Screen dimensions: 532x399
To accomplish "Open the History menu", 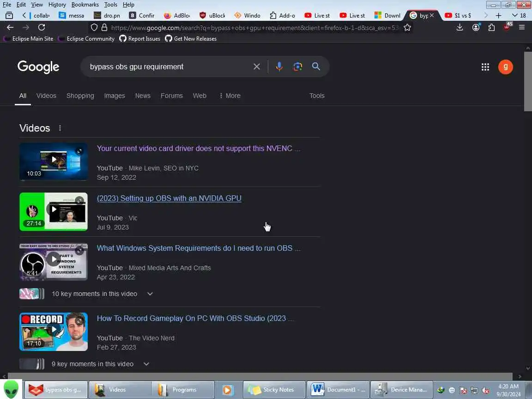I will tap(57, 5).
